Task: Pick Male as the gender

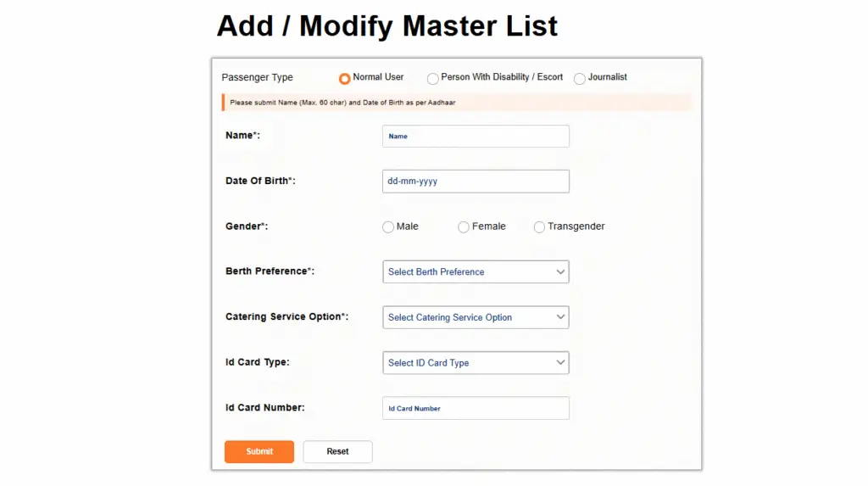Action: (388, 227)
